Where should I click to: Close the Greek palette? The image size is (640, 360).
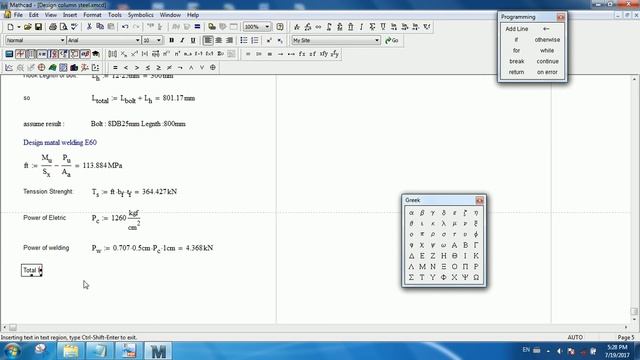[479, 200]
